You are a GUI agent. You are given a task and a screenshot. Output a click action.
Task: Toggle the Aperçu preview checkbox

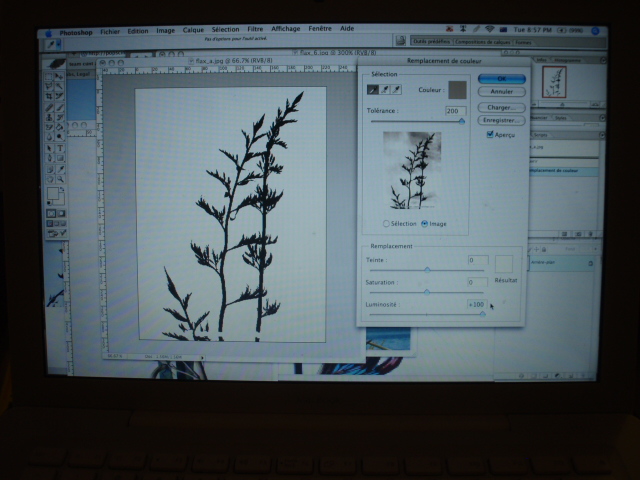click(x=490, y=134)
